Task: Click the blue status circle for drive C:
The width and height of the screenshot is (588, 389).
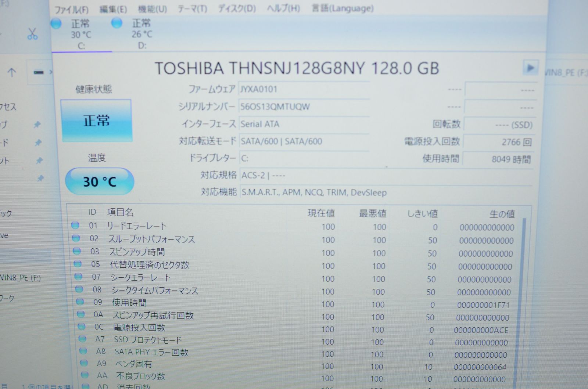Action: pyautogui.click(x=56, y=24)
